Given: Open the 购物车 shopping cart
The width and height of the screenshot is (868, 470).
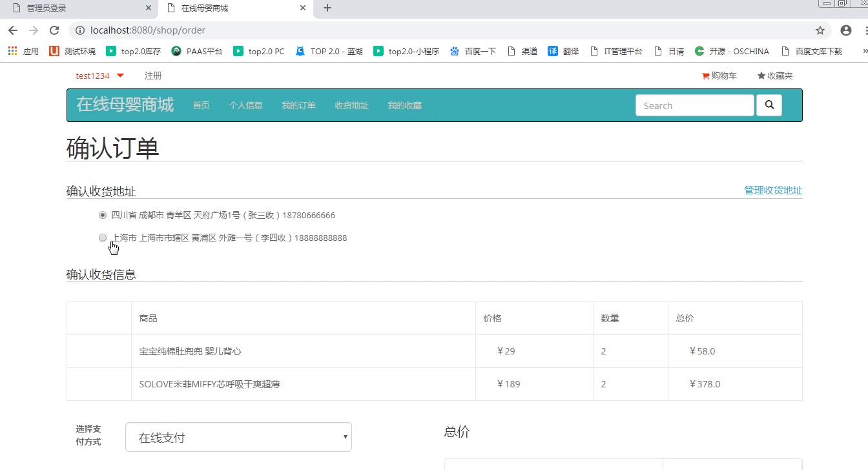Looking at the screenshot, I should click(x=719, y=76).
